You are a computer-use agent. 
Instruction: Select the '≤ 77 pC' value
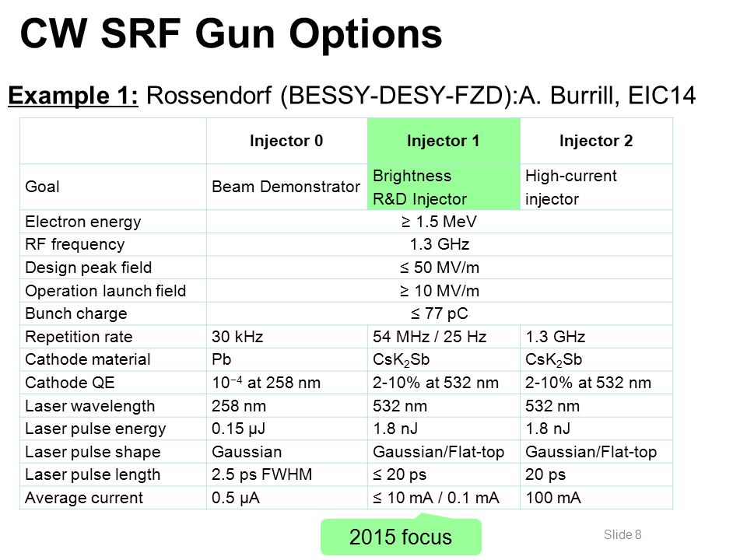coord(439,313)
